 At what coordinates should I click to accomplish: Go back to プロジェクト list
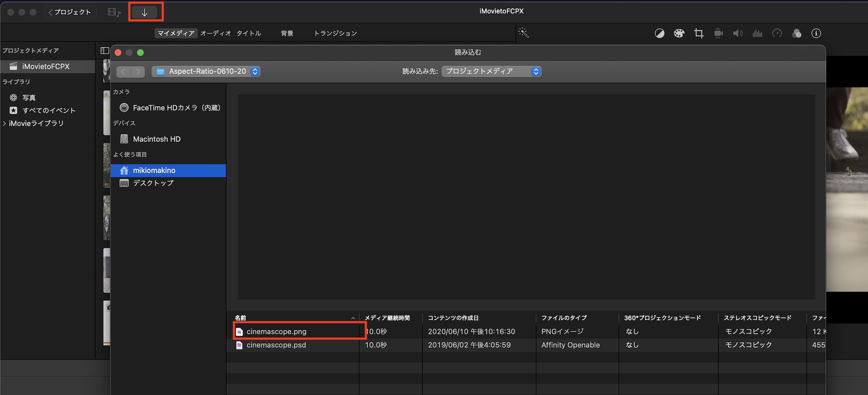pos(70,12)
